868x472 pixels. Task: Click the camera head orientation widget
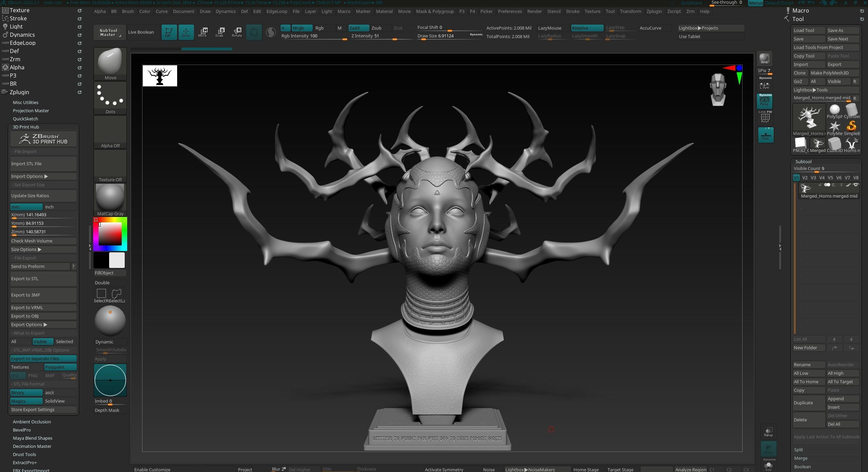718,89
